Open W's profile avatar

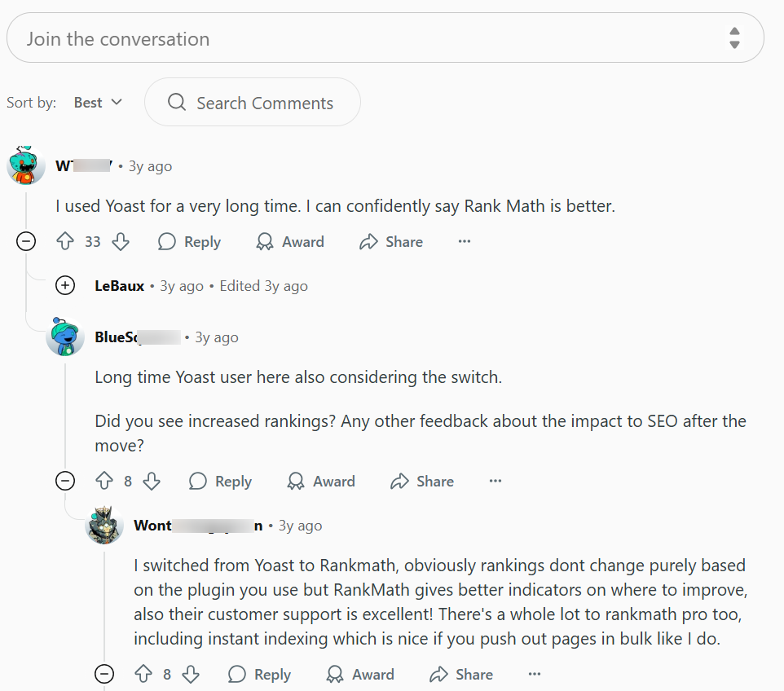[x=25, y=164]
